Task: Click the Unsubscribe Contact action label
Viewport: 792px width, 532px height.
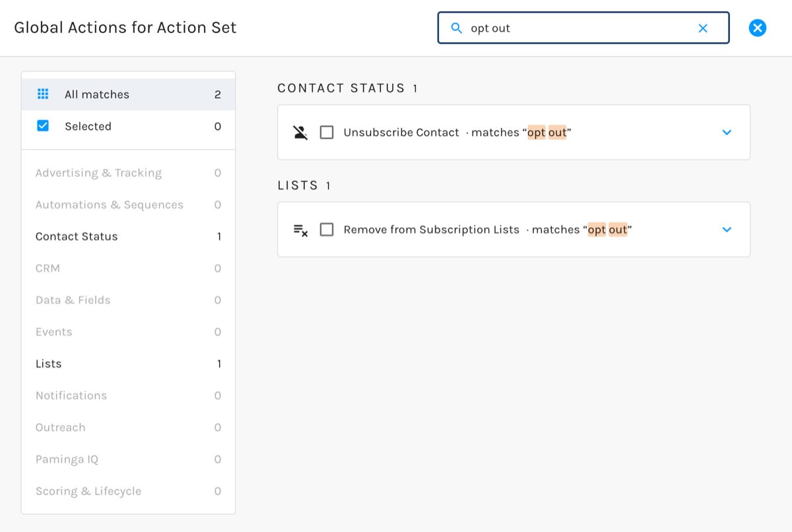Action: click(401, 132)
